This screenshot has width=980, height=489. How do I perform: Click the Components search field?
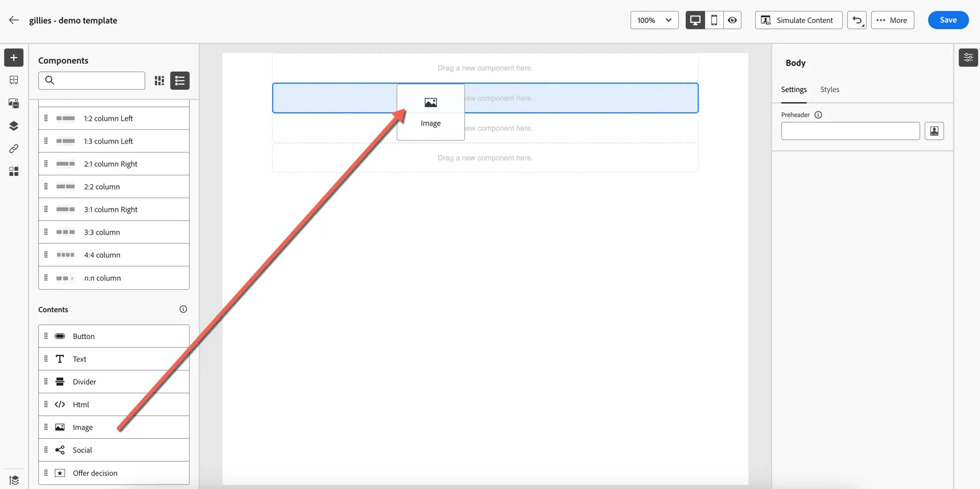pos(92,80)
